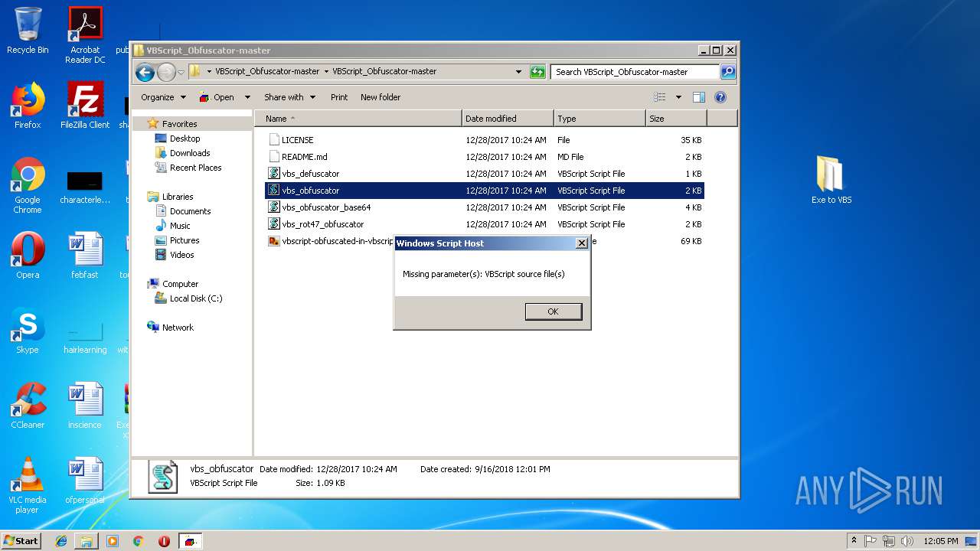Toggle the preview pane button
The image size is (980, 551).
tap(698, 97)
